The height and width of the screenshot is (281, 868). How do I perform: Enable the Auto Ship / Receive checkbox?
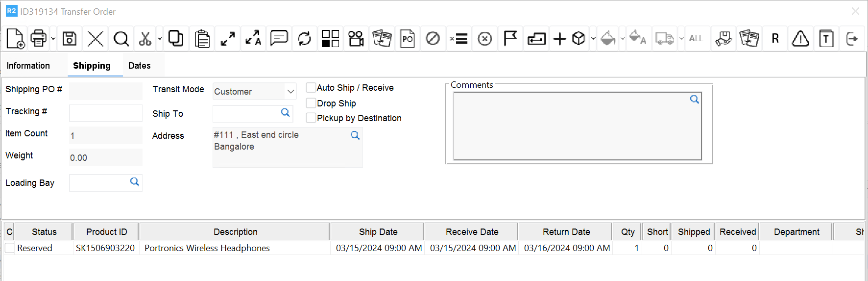tap(311, 88)
